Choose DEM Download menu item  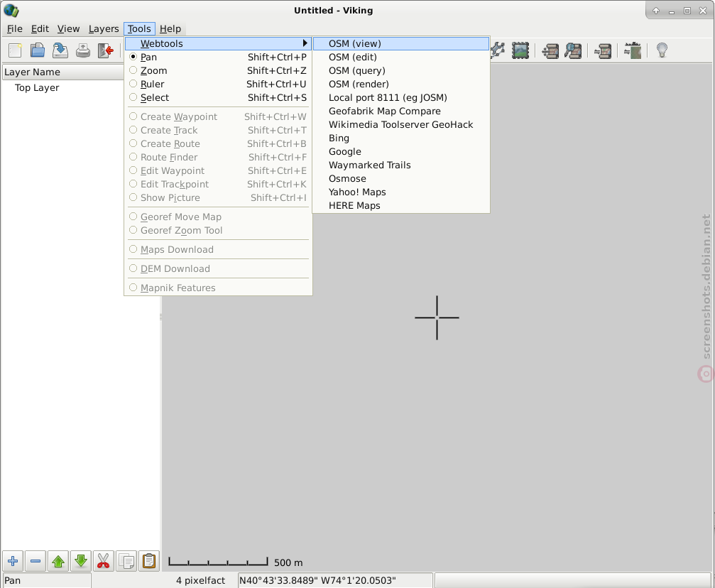click(218, 268)
